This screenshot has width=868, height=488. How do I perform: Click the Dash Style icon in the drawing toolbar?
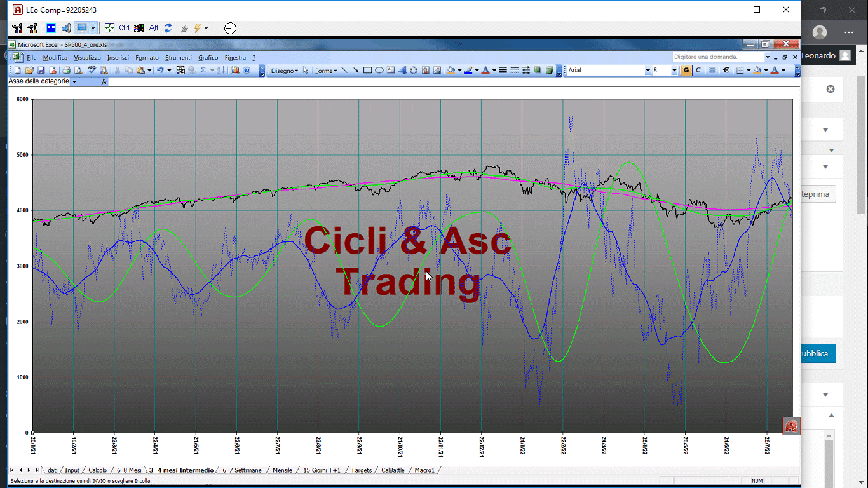pyautogui.click(x=515, y=70)
